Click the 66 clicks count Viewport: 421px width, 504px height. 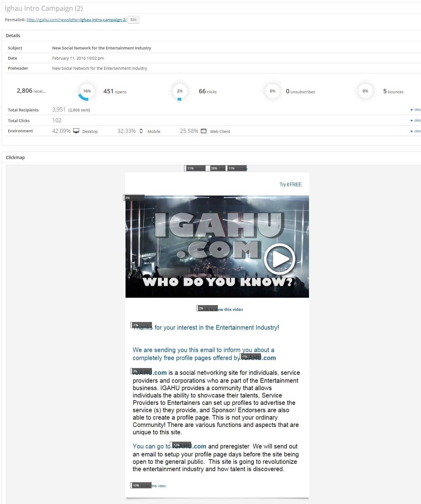coord(208,91)
